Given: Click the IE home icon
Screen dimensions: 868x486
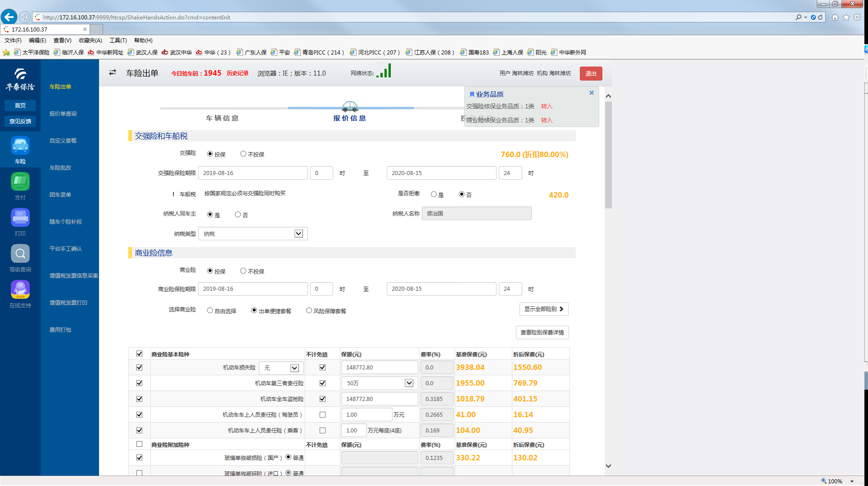Looking at the screenshot, I should (835, 17).
